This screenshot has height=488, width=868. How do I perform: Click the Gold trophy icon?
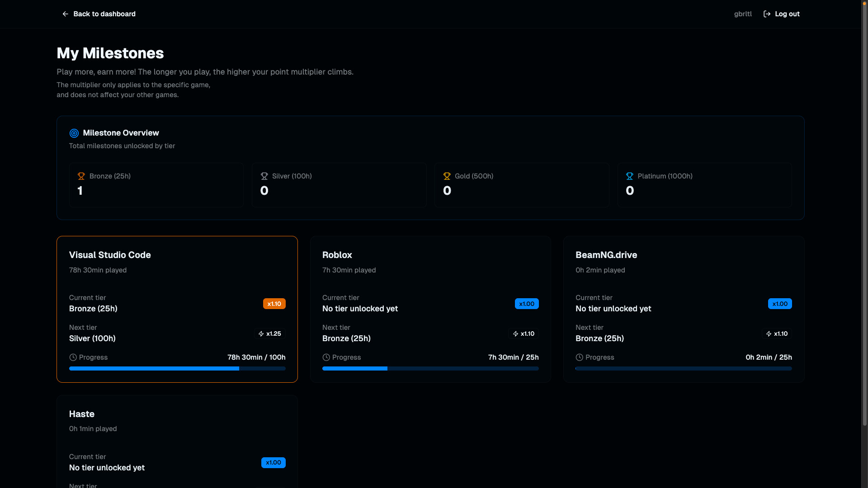point(447,176)
